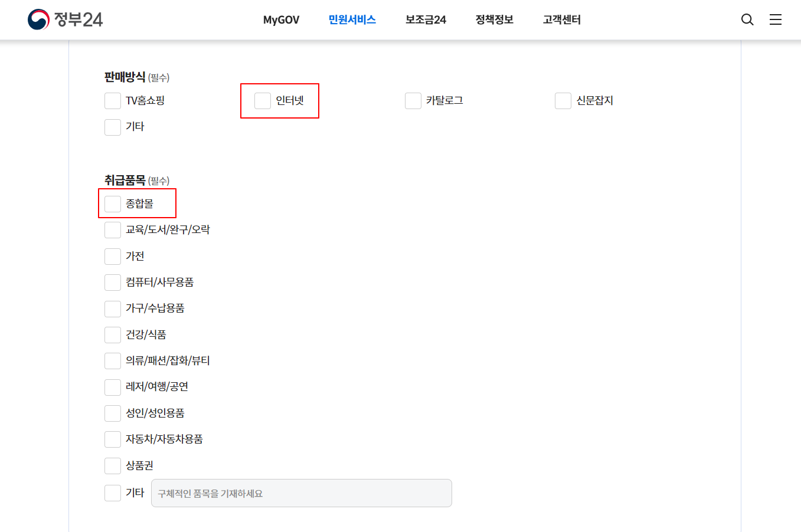Check 의류/패션/잡화/뷰티 item

point(113,361)
